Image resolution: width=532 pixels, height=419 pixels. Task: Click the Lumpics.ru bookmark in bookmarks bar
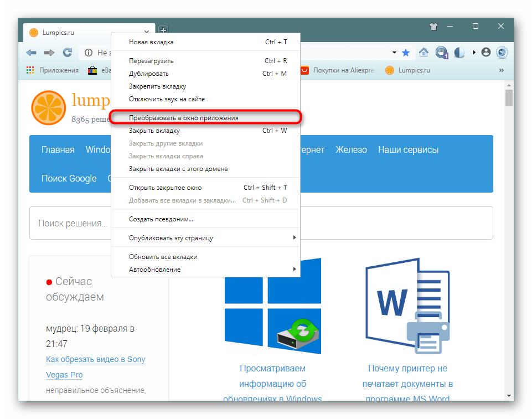click(407, 70)
